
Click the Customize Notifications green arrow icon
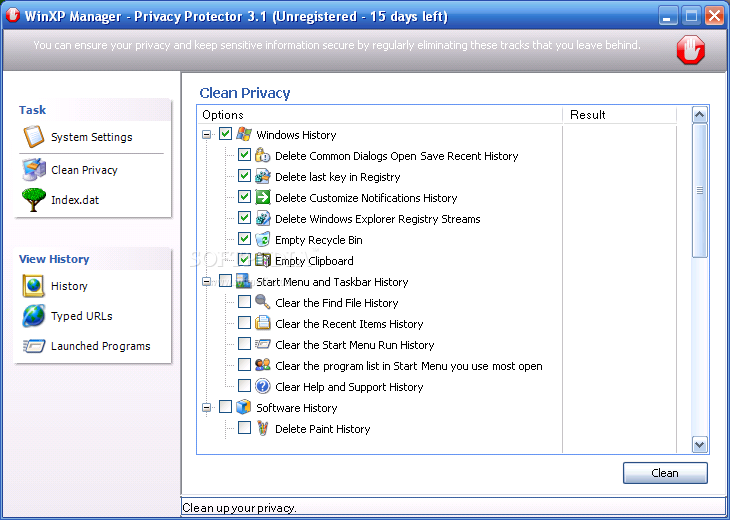coord(263,197)
